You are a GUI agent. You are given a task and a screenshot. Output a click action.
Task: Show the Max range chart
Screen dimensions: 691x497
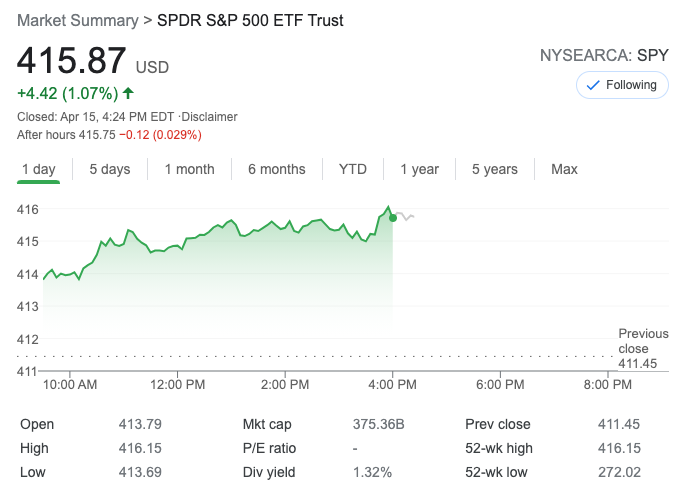(564, 169)
